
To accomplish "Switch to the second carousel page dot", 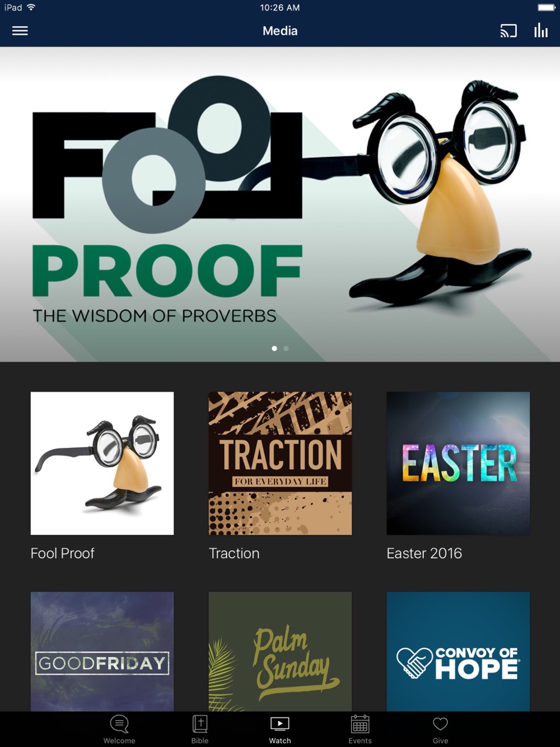I will [286, 348].
